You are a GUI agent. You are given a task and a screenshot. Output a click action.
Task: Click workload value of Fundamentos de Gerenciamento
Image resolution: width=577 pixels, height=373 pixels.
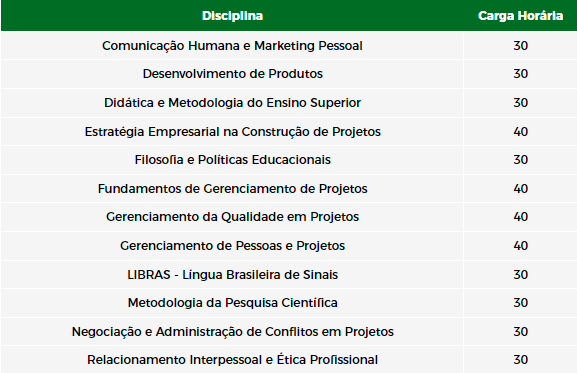coord(521,189)
